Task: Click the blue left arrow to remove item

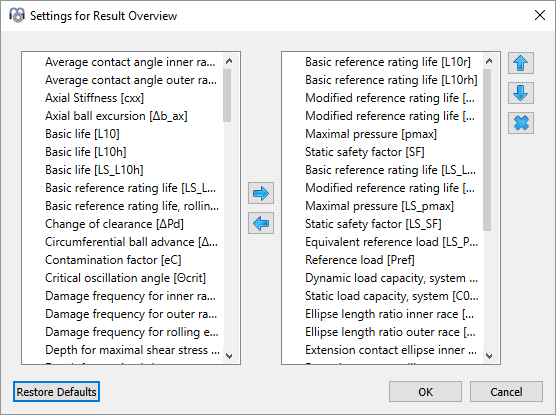Action: [261, 223]
